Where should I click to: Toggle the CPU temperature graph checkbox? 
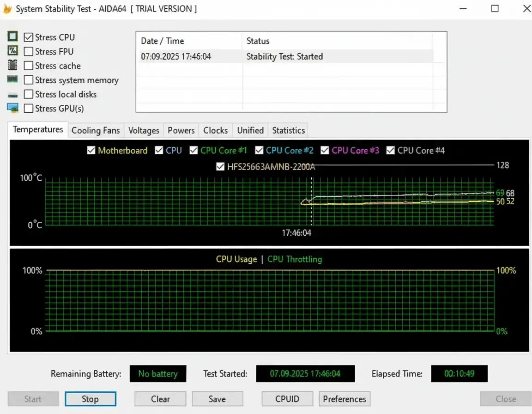click(159, 150)
